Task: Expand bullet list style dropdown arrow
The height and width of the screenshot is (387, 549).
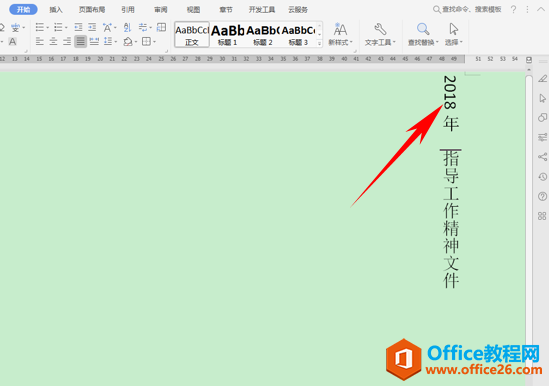Action: (48, 28)
